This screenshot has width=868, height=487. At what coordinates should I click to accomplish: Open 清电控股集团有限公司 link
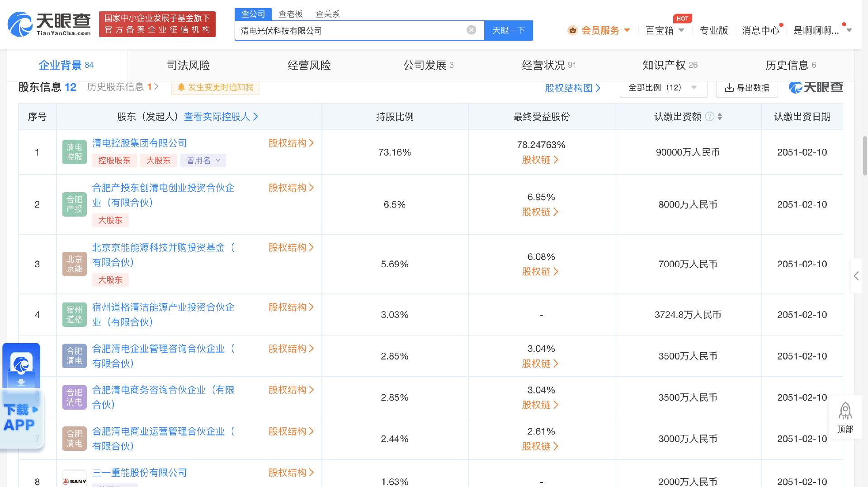(139, 143)
